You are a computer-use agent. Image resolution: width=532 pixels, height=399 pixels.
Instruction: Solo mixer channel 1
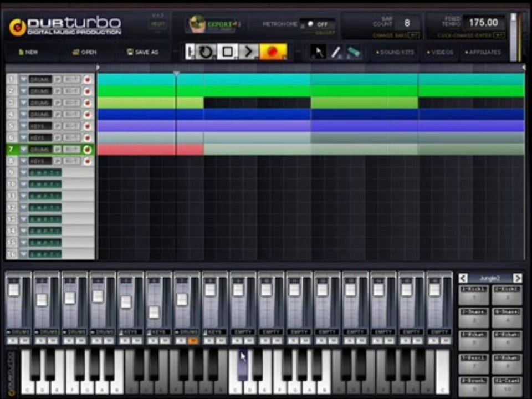tap(13, 341)
